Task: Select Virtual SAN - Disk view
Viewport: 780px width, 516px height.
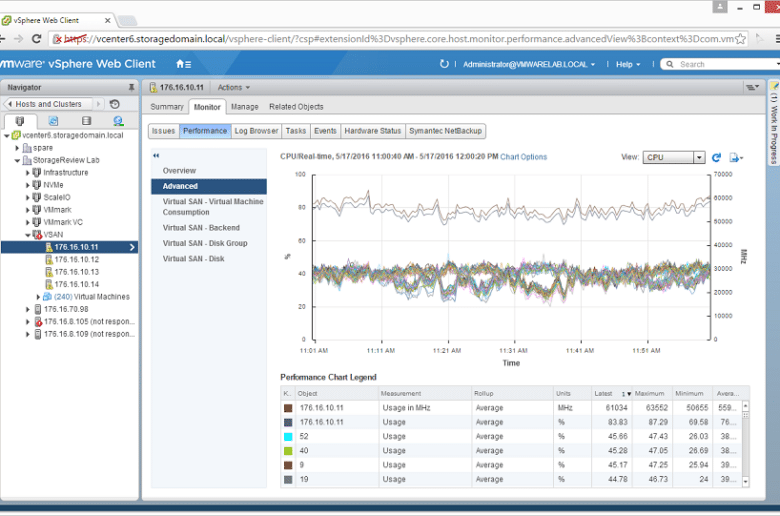Action: coord(194,259)
